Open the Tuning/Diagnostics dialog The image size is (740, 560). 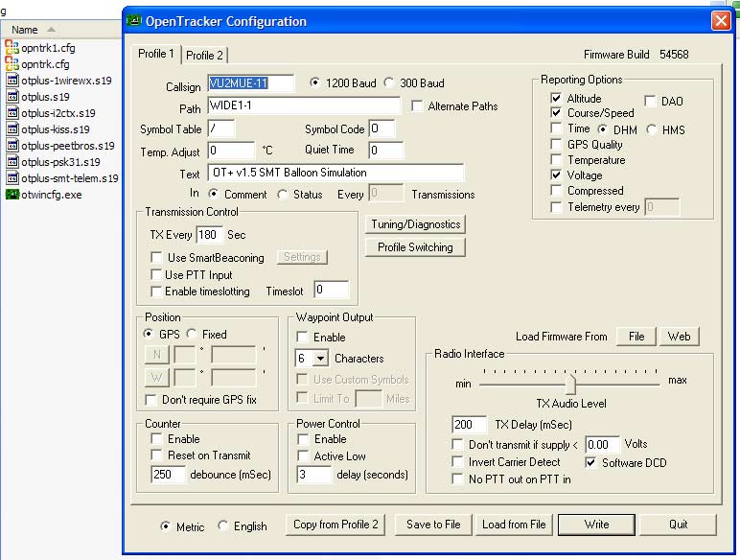click(415, 224)
